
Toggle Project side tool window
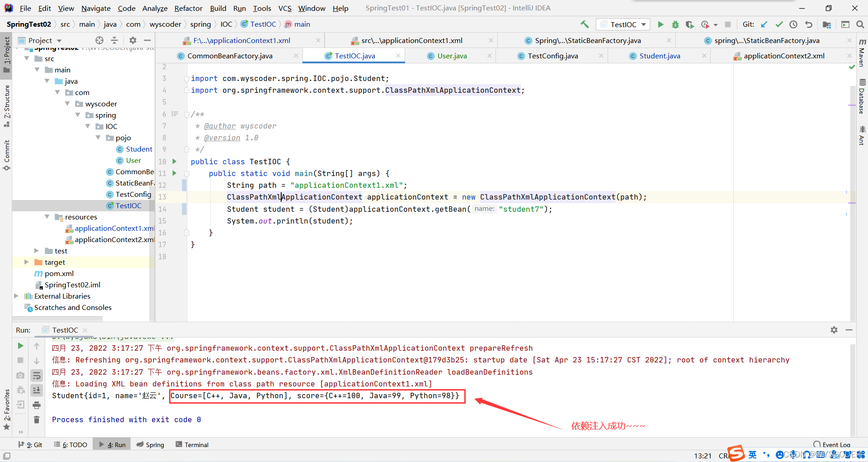click(6, 54)
